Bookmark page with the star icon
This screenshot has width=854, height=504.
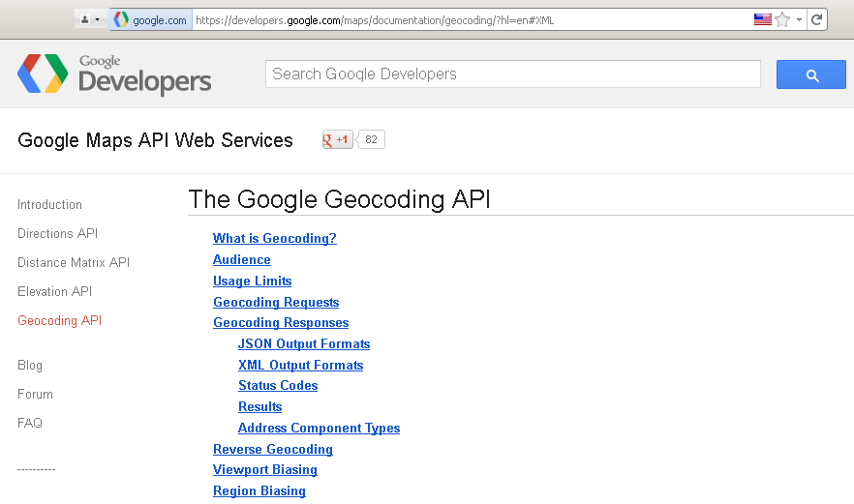tap(782, 20)
